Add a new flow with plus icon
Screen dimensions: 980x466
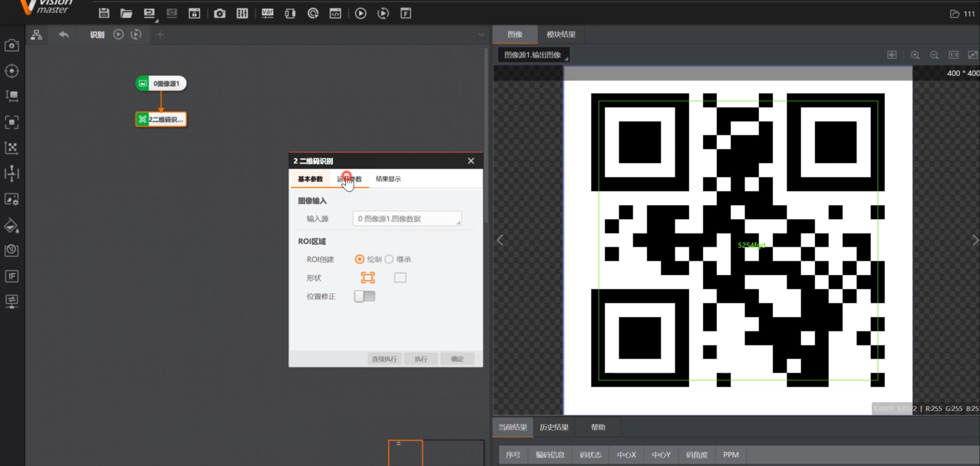pos(160,35)
